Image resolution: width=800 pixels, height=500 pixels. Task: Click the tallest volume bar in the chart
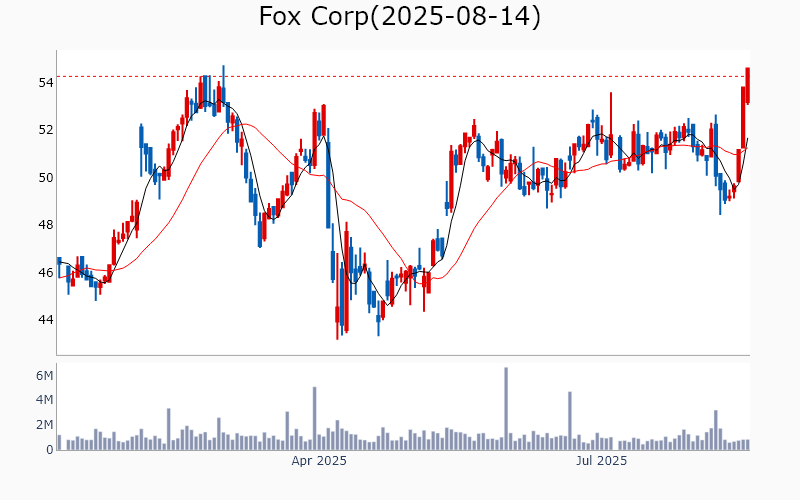(506, 409)
